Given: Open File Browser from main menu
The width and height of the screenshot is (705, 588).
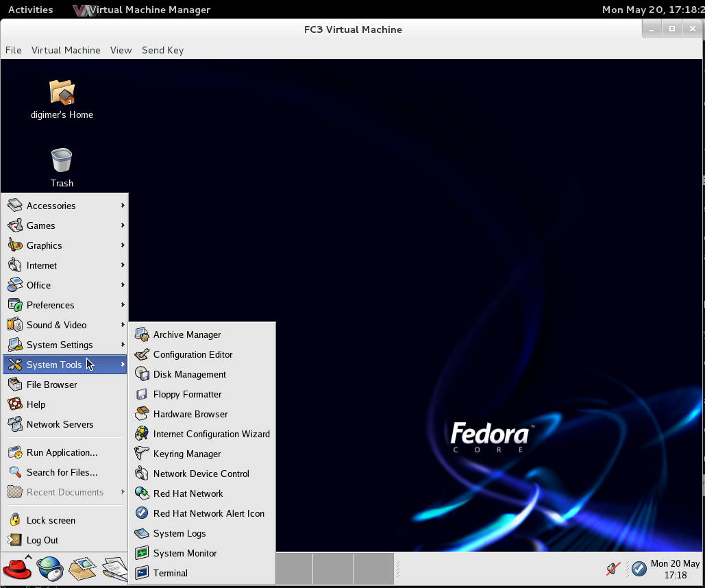Looking at the screenshot, I should tap(65, 384).
